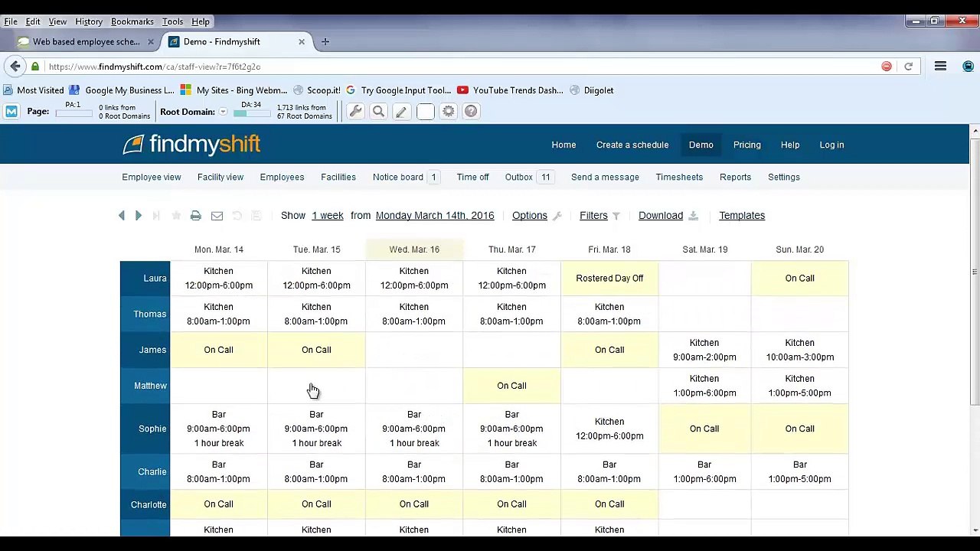Print the schedule via printer icon
Screen dimensions: 980x551
[196, 216]
